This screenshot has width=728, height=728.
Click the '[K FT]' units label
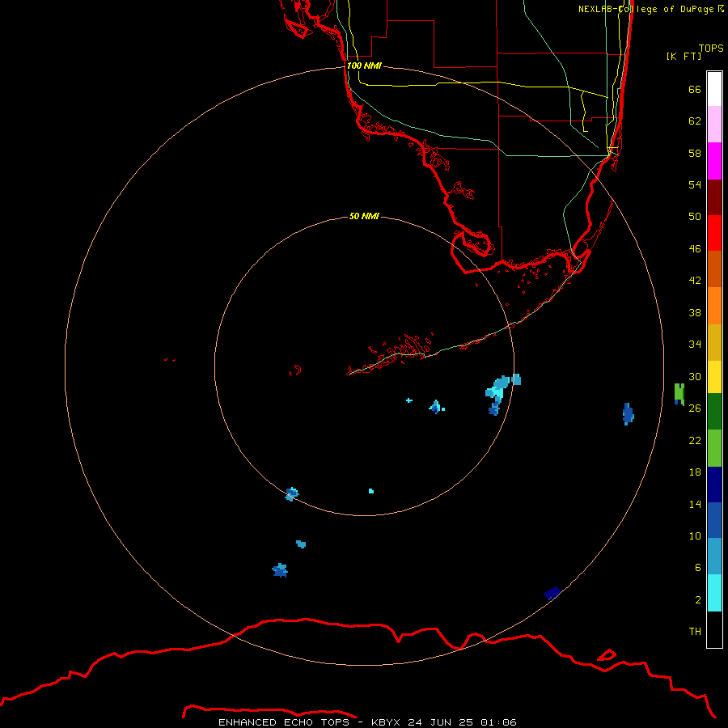click(684, 56)
